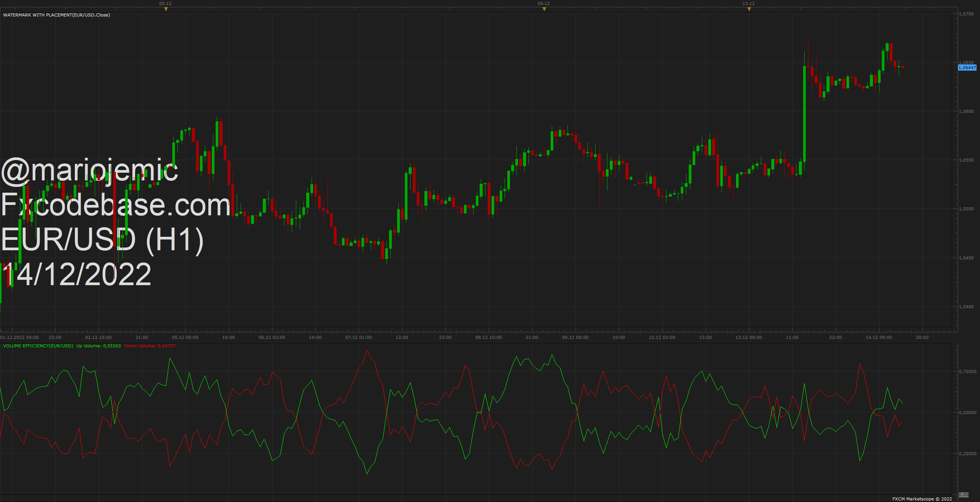The height and width of the screenshot is (502, 980).
Task: Click the 1,0400 price axis label
Action: point(966,307)
